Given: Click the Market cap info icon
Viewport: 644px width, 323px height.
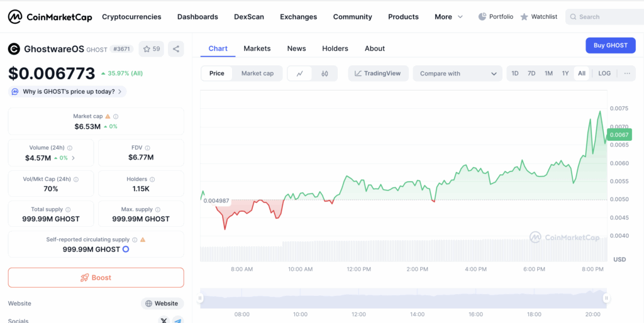Looking at the screenshot, I should (116, 116).
